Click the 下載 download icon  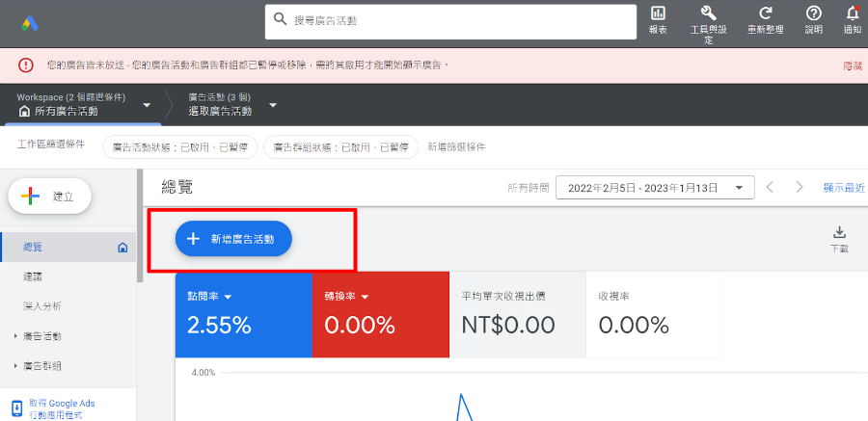coord(839,232)
